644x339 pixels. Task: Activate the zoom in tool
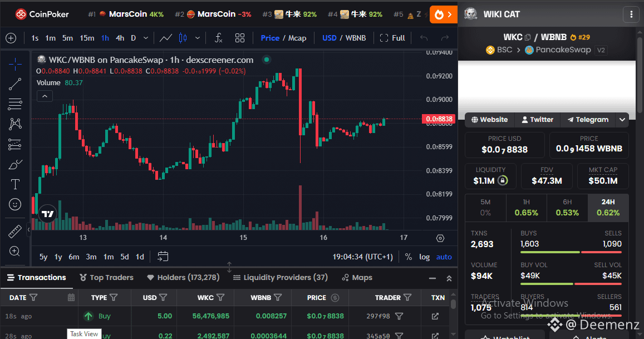tap(15, 252)
